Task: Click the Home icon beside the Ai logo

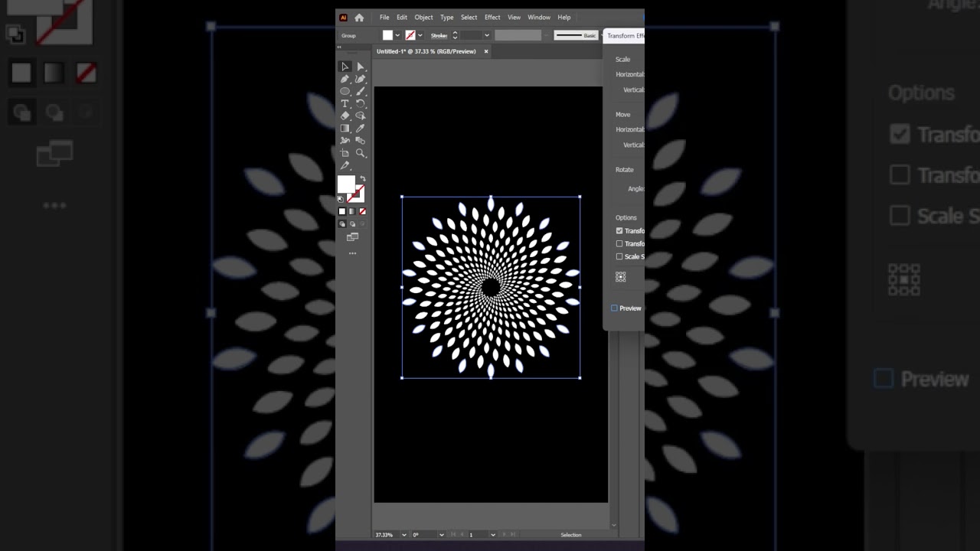Action: 359,18
